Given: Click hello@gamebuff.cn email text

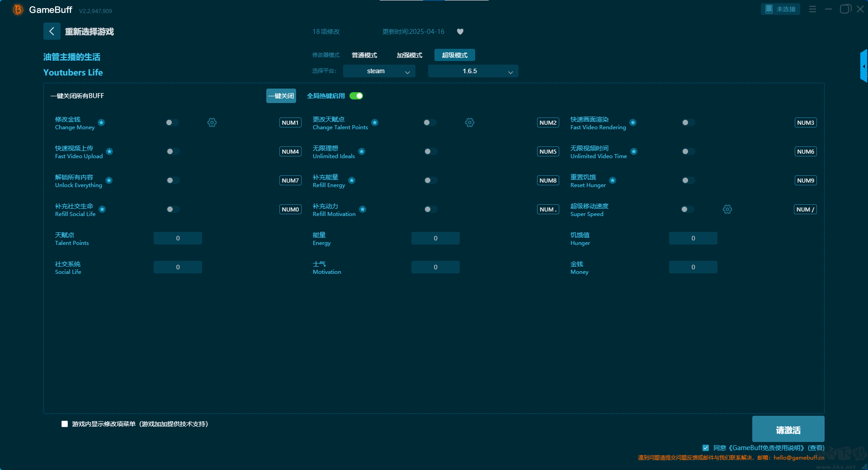Looking at the screenshot, I should tap(799, 458).
